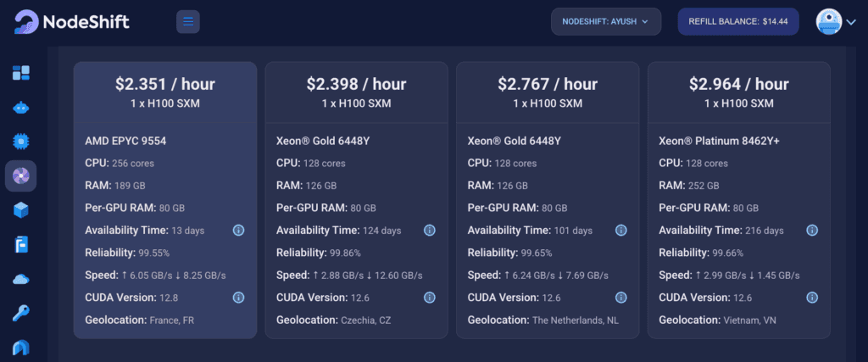Click Reliability: 99.65%
This screenshot has width=868, height=362.
pyautogui.click(x=509, y=253)
